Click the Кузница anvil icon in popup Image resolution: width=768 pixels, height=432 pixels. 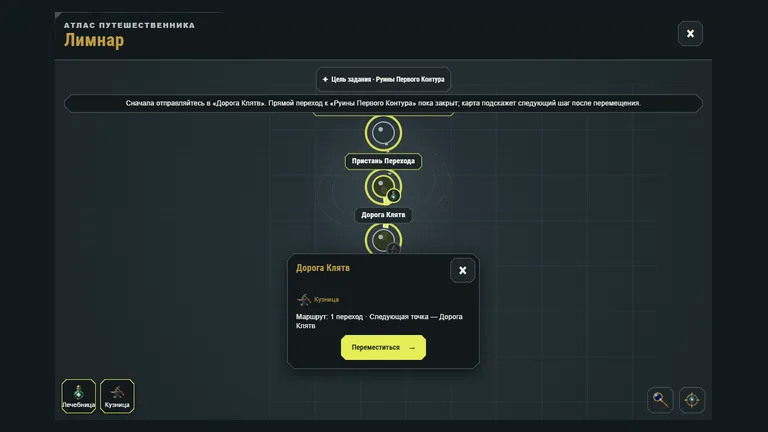click(304, 299)
